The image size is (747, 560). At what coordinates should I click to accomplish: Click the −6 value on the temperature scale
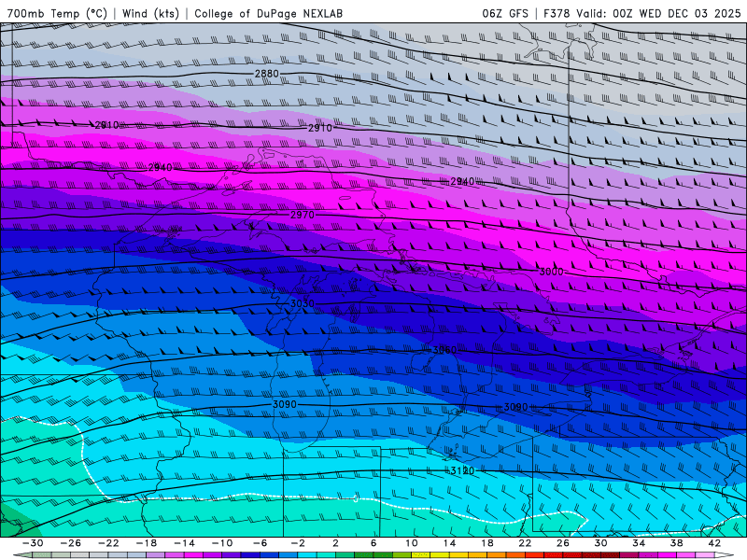click(261, 543)
